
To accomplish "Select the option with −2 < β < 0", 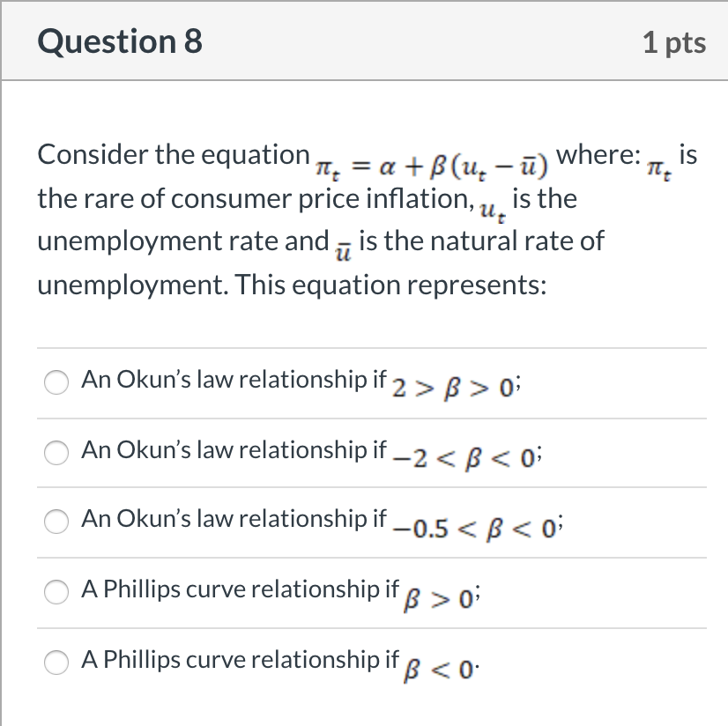I will (56, 453).
